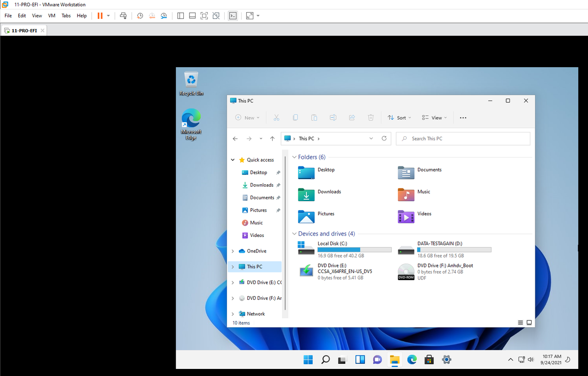
Task: Open the Windows Start button
Action: point(308,360)
